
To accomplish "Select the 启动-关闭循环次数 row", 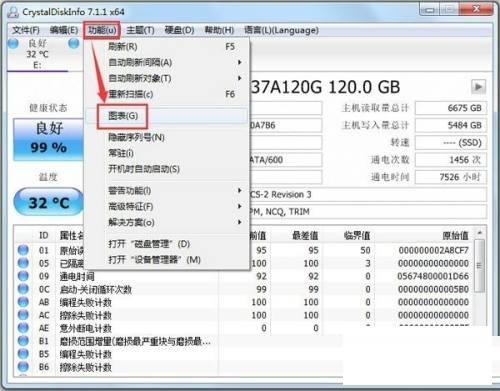I will [x=244, y=289].
